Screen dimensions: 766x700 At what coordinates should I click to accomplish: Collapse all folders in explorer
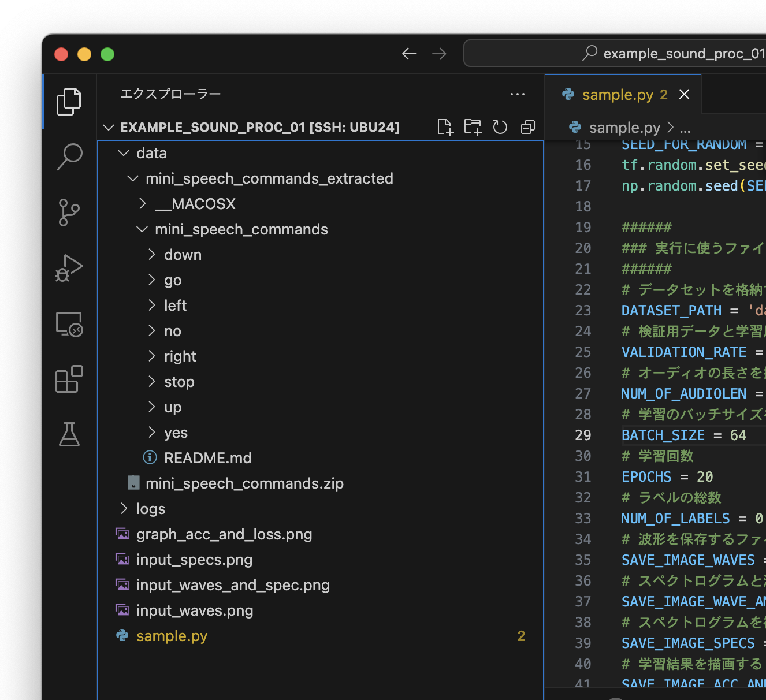(x=527, y=126)
